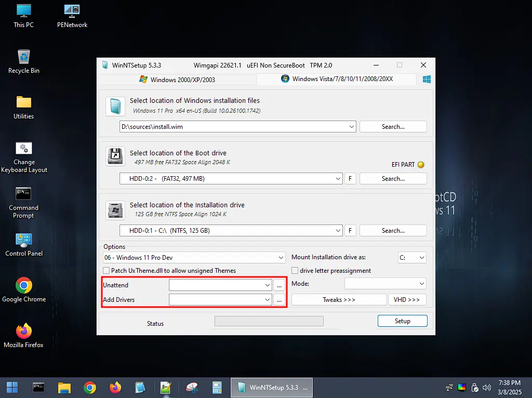This screenshot has width=532, height=398.
Task: Enable Patch UxTheme.dll checkbox
Action: pos(107,271)
